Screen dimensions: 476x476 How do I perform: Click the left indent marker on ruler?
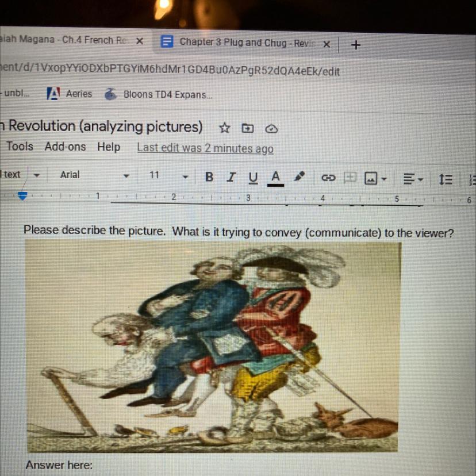tap(22, 196)
